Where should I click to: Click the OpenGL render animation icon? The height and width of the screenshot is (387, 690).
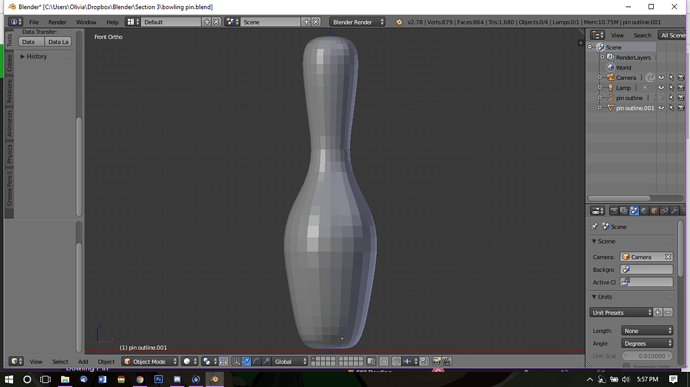tap(447, 361)
